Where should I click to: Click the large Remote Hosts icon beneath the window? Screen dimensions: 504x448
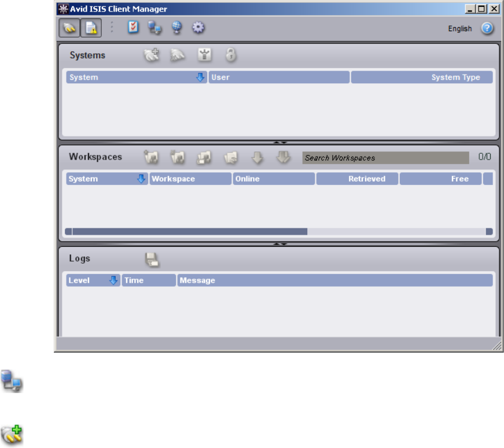click(x=12, y=381)
